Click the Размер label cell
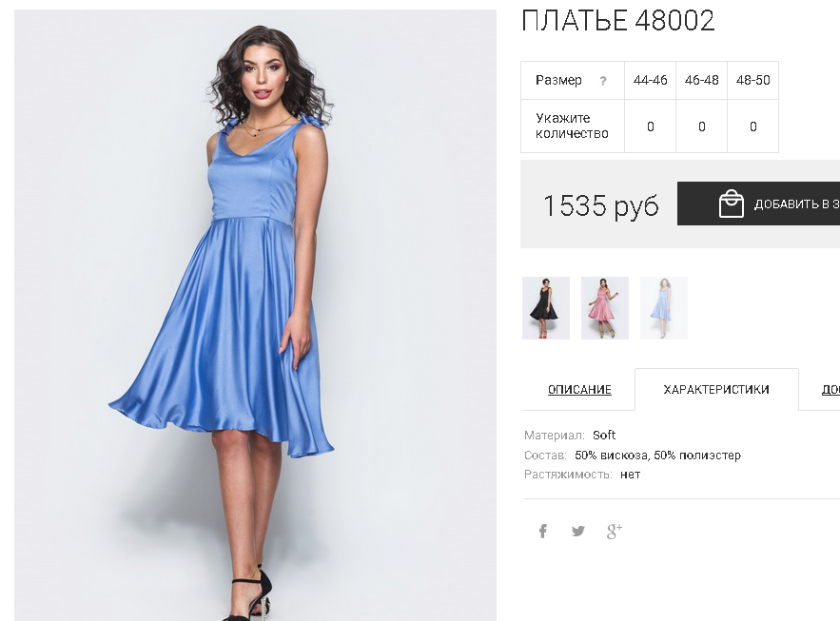The height and width of the screenshot is (621, 840). pos(572,80)
